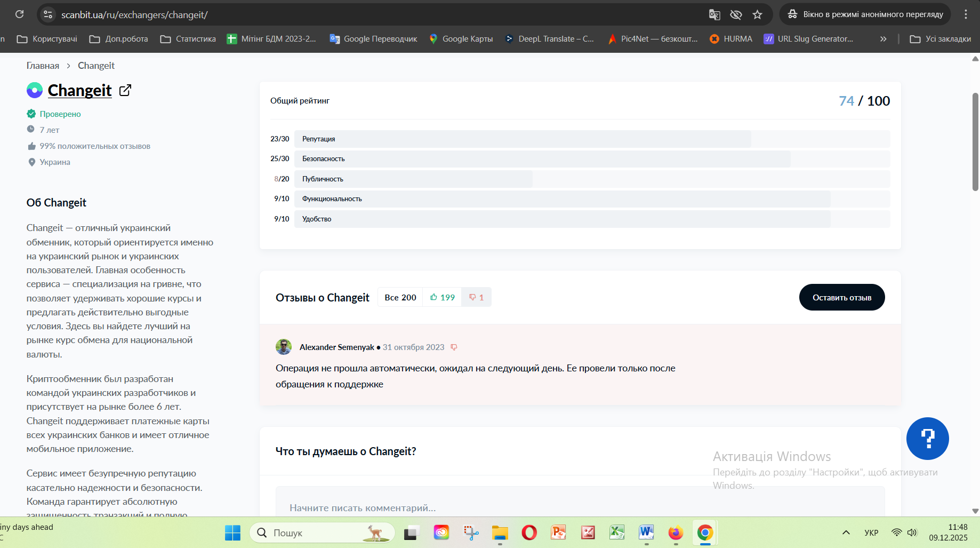Click the Chrome icon in the taskbar
The height and width of the screenshot is (548, 980).
pos(705,533)
